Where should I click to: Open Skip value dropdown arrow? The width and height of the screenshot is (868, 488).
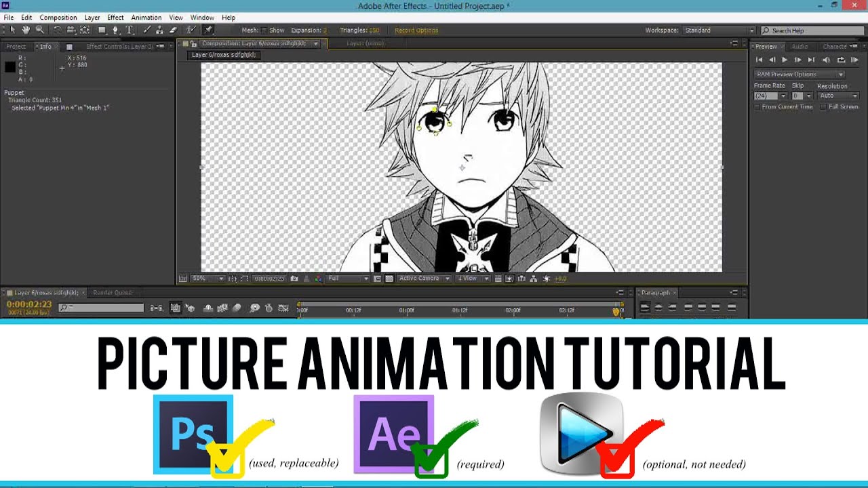point(808,96)
